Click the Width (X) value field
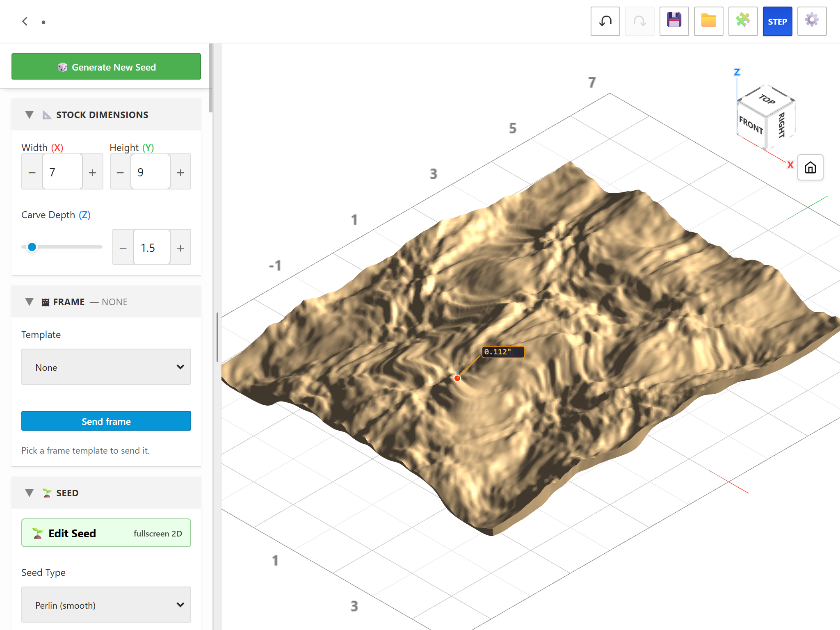The width and height of the screenshot is (840, 630). (62, 172)
